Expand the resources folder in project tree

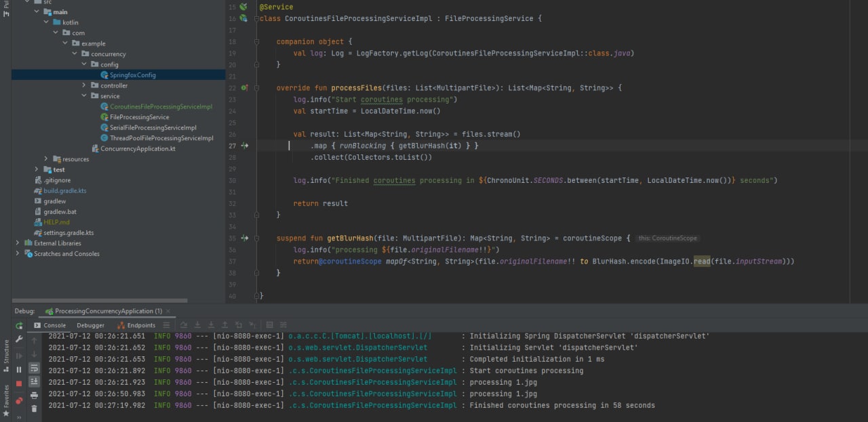(x=46, y=159)
